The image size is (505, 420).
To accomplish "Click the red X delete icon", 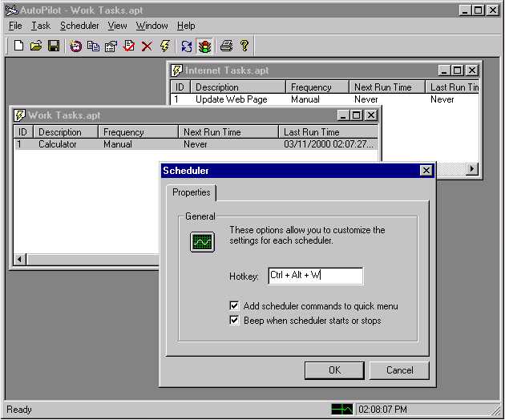I will pos(147,46).
